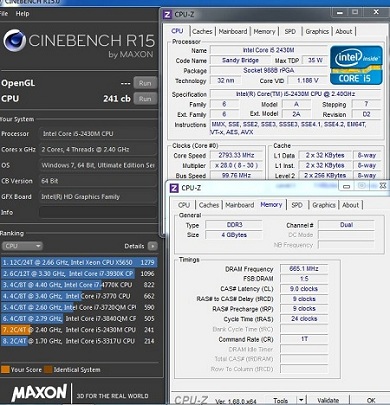Click the processor Name field Intel Core i5 2430M
This screenshot has height=405, width=390.
tap(268, 50)
